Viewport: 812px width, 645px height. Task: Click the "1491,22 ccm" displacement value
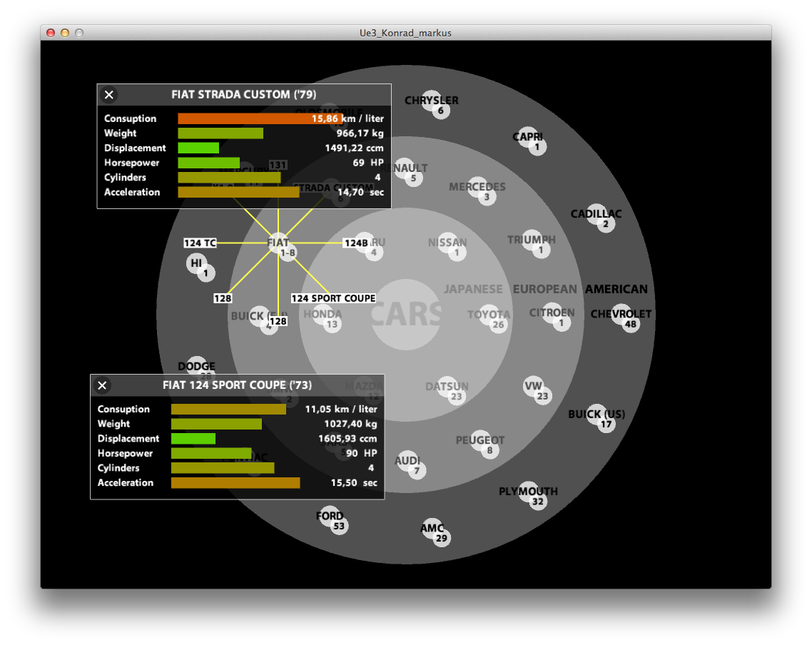[354, 148]
